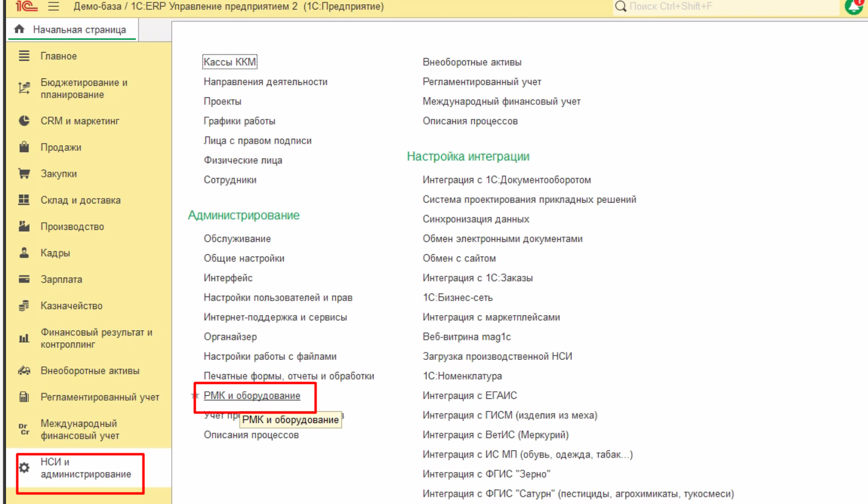Image resolution: width=868 pixels, height=504 pixels.
Task: Click the notification bell icon
Action: (x=854, y=6)
